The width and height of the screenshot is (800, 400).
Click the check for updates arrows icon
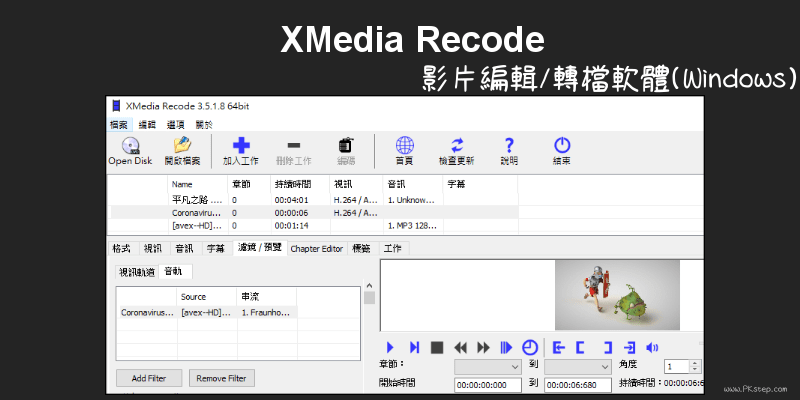click(x=457, y=145)
